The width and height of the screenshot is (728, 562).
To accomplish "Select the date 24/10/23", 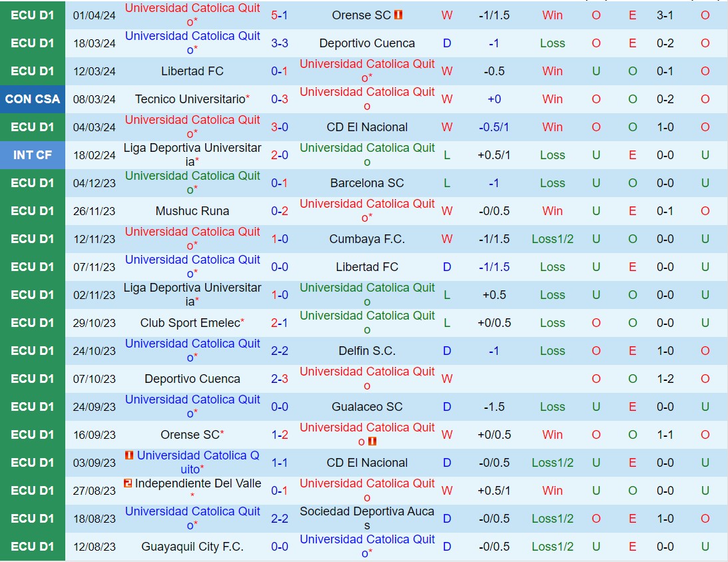I will (x=95, y=351).
